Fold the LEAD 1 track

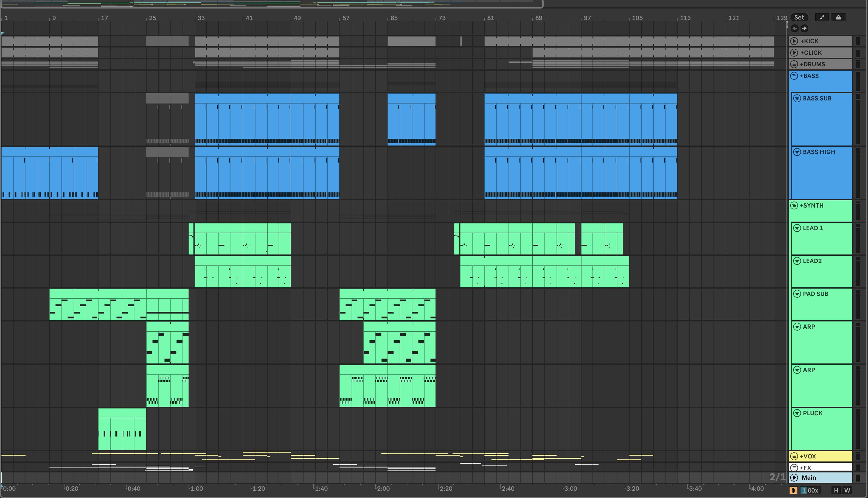[x=797, y=228]
